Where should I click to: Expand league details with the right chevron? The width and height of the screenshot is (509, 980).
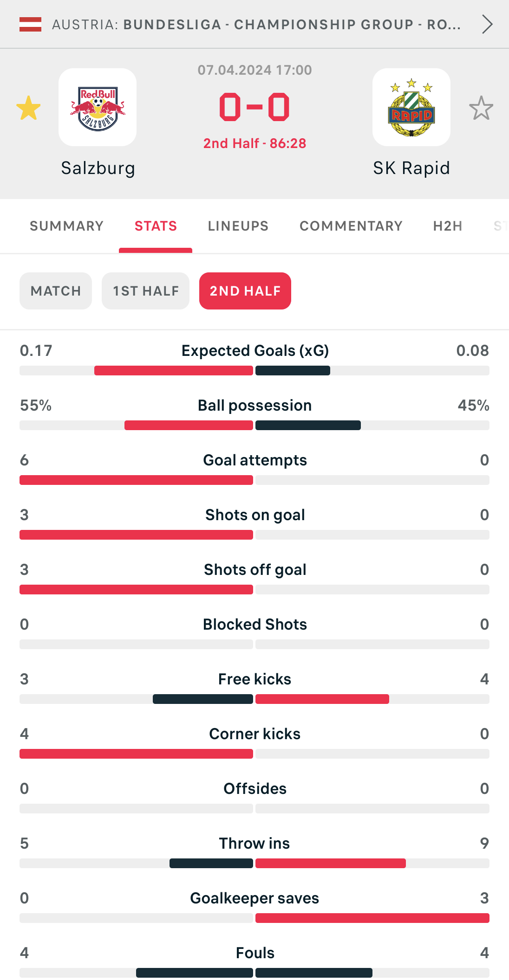487,24
